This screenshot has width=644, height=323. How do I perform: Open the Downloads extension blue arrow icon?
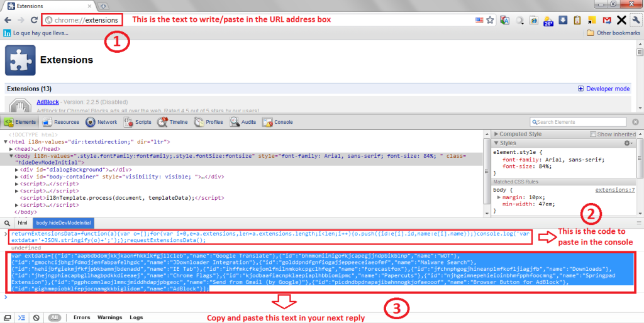point(563,19)
